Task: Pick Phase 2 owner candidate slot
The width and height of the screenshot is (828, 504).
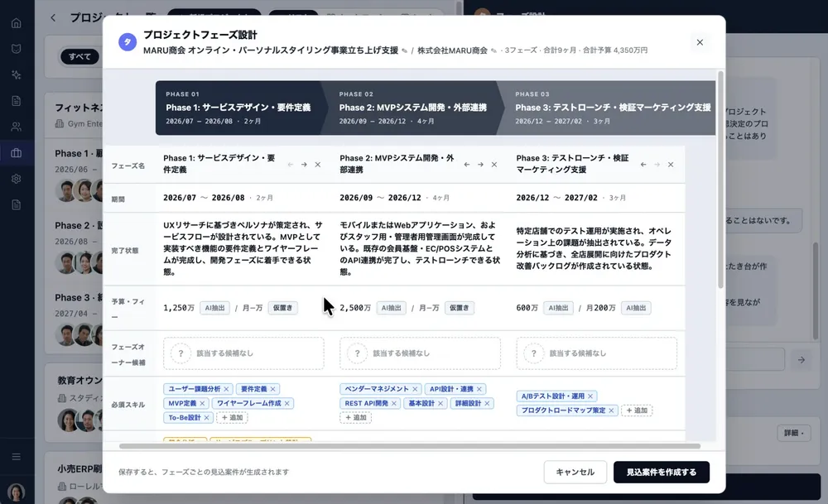Action: [x=420, y=353]
